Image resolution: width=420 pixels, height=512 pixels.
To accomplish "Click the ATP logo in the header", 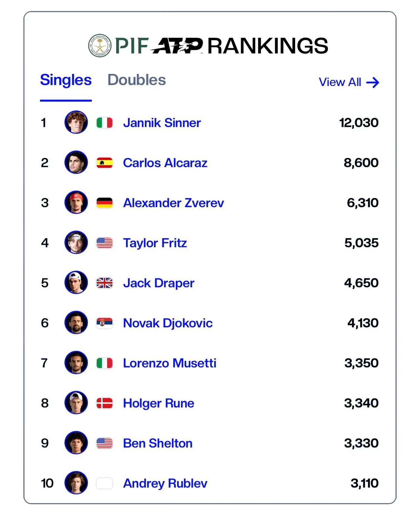I will point(177,46).
